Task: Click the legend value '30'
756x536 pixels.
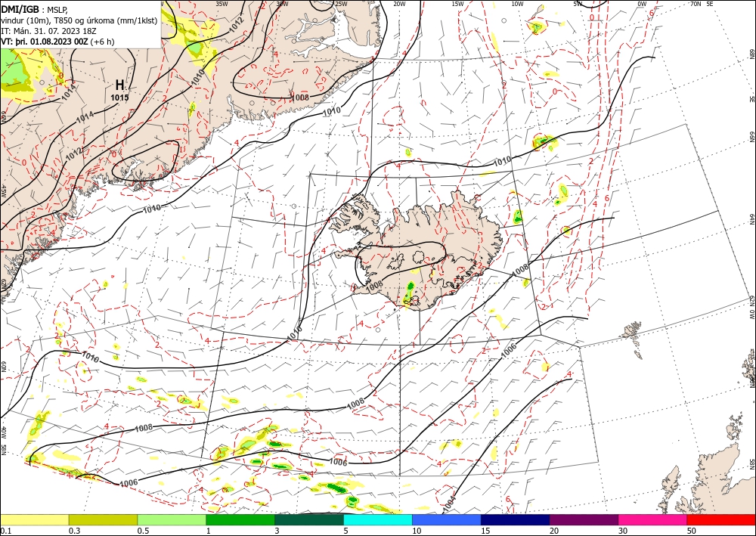Action: click(623, 531)
